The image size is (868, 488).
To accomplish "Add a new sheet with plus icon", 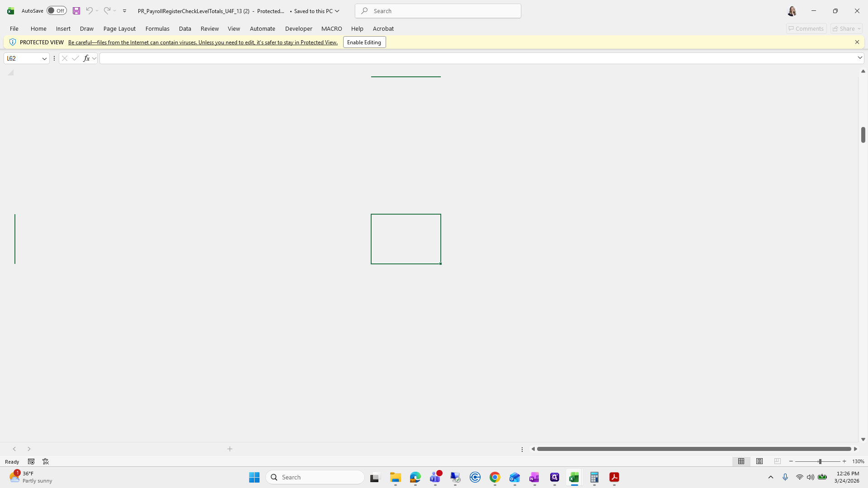I will point(230,449).
